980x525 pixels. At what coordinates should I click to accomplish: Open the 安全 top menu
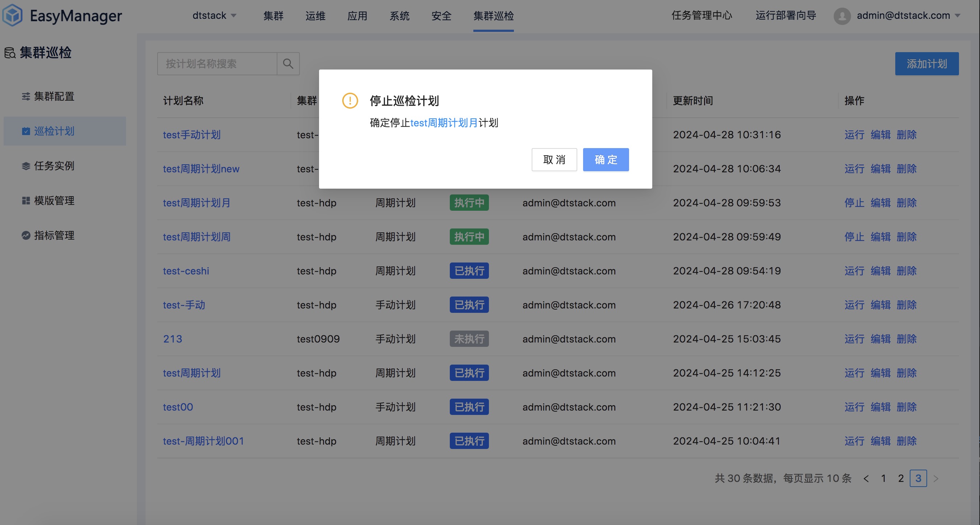441,16
